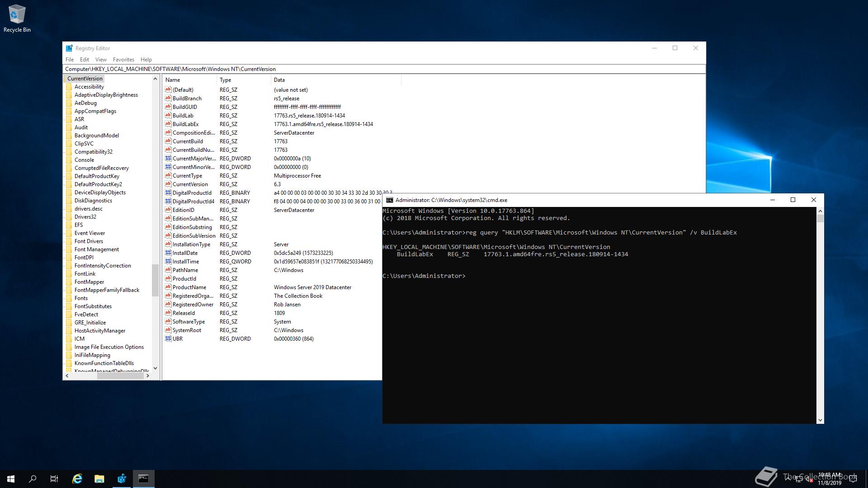Select the InstallDate DWORD icon
This screenshot has width=868, height=488.
click(168, 253)
